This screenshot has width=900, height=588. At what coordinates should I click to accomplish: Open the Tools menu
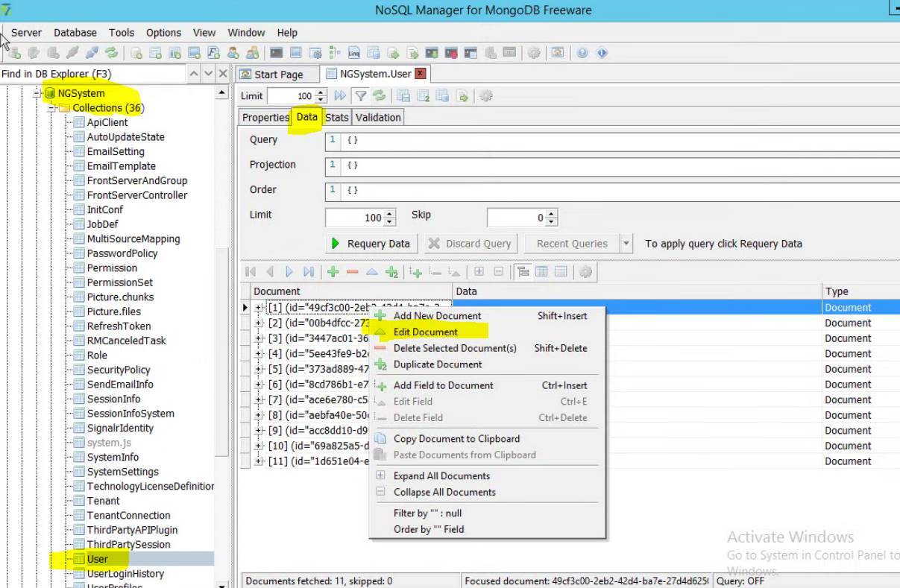pos(122,33)
